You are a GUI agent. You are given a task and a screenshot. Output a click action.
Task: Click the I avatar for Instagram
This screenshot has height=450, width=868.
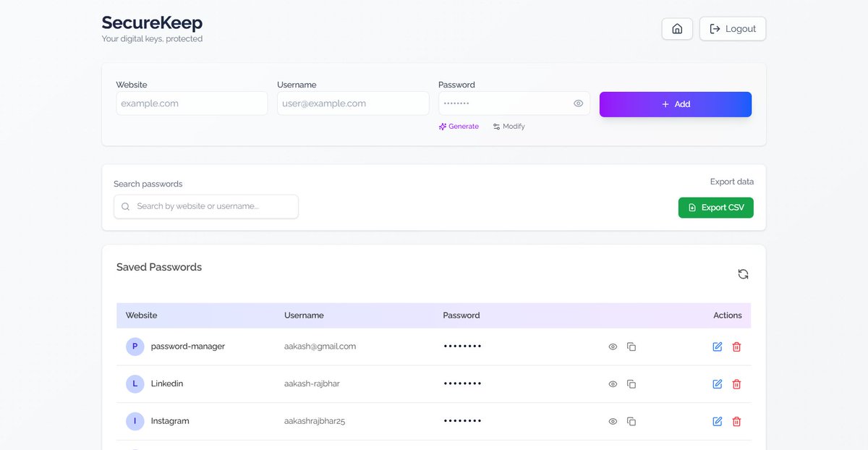tap(135, 421)
